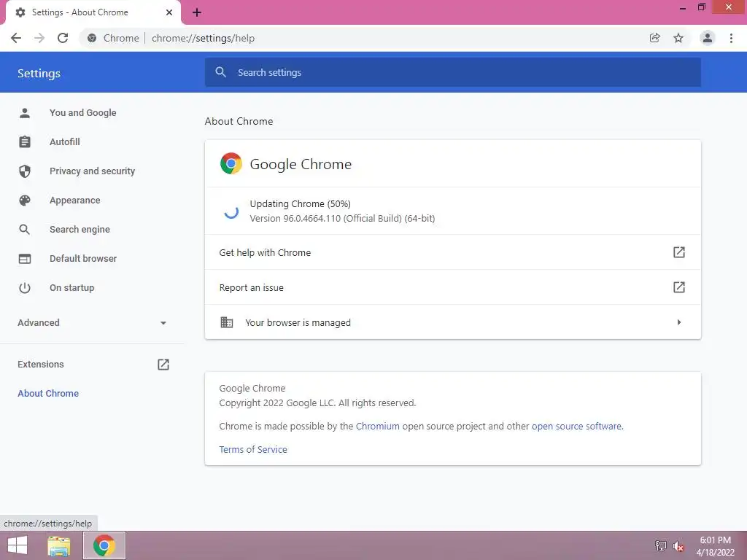
Task: Click the Updating Chrome (50%) status text
Action: 300,204
